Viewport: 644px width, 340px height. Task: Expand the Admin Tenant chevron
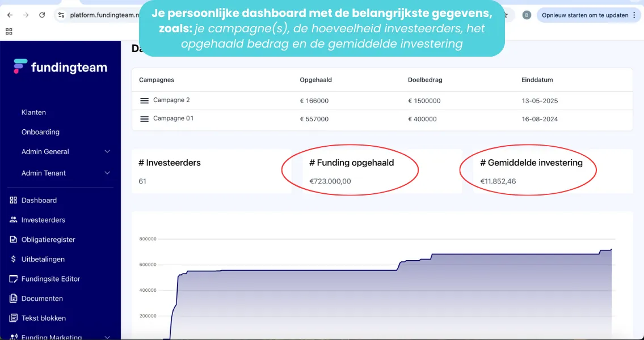tap(107, 173)
